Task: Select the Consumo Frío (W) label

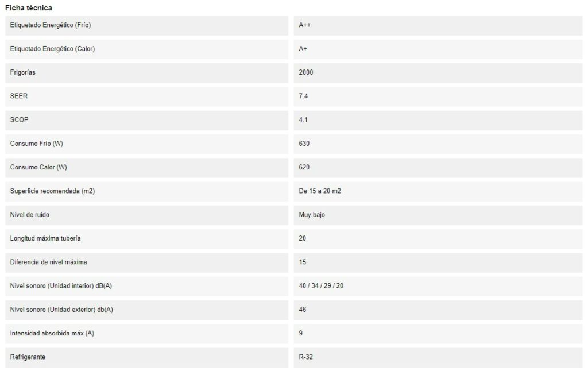Action: point(36,144)
